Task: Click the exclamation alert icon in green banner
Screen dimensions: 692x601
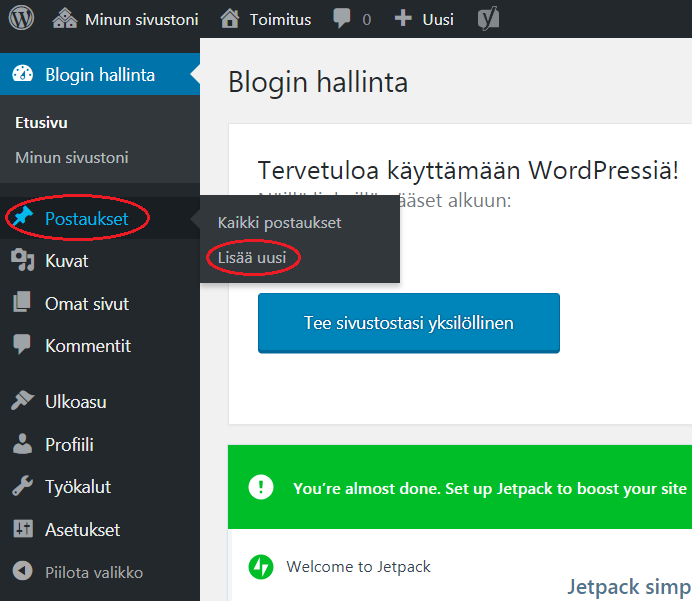Action: [261, 487]
